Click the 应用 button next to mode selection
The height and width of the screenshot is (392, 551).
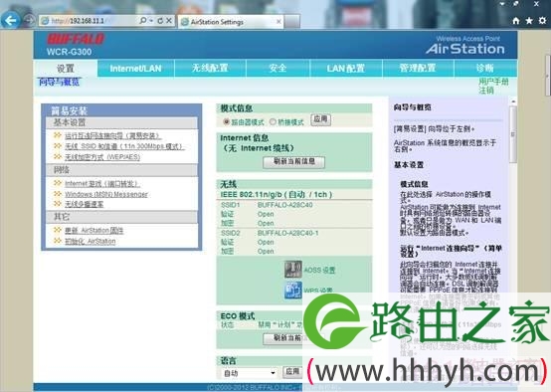click(x=320, y=119)
